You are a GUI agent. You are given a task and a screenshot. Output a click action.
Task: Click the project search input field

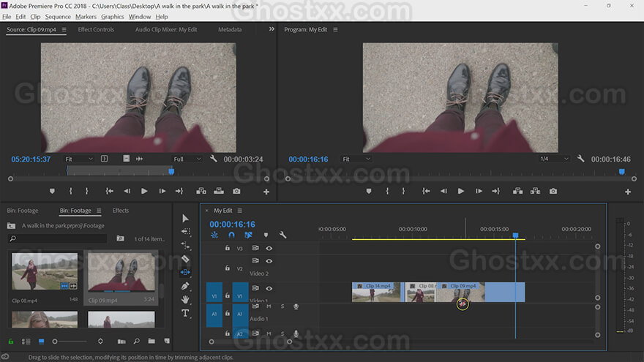coord(58,238)
